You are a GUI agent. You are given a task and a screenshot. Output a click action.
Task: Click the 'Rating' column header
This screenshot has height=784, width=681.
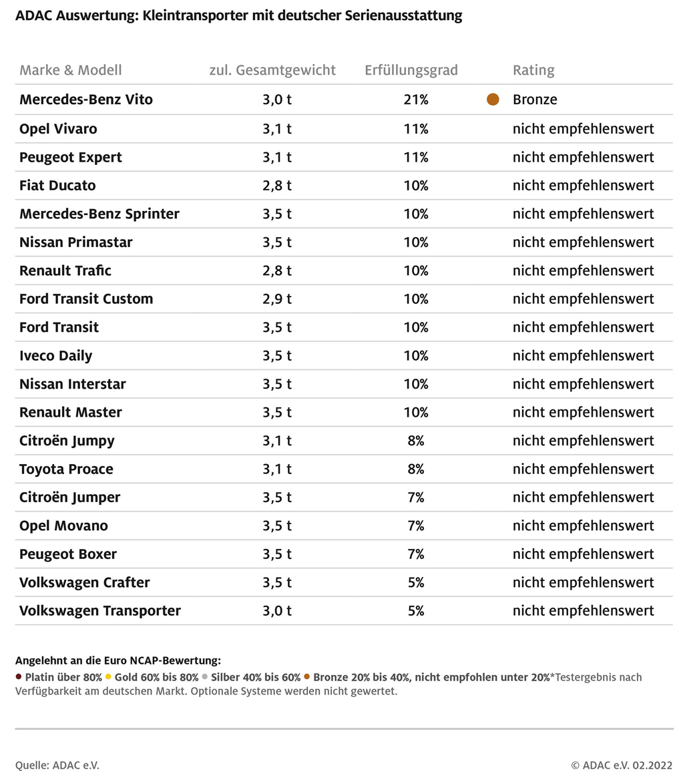533,71
